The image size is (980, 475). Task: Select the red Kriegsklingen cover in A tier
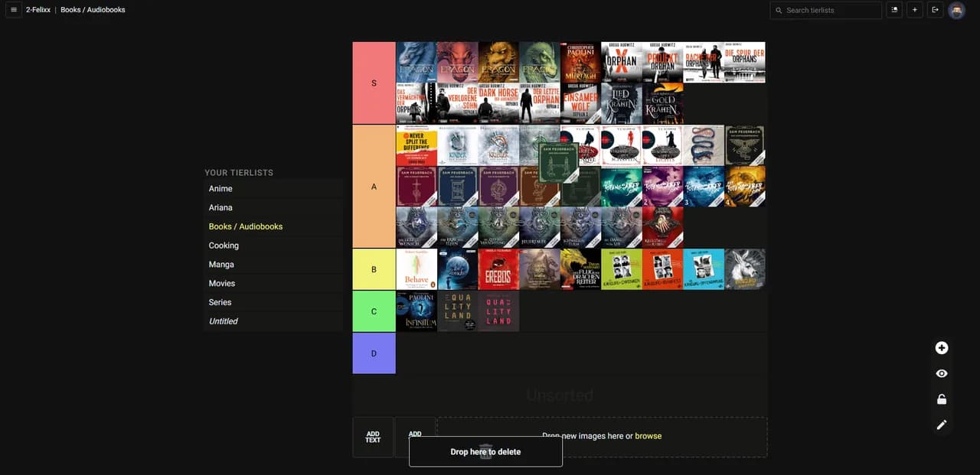662,228
